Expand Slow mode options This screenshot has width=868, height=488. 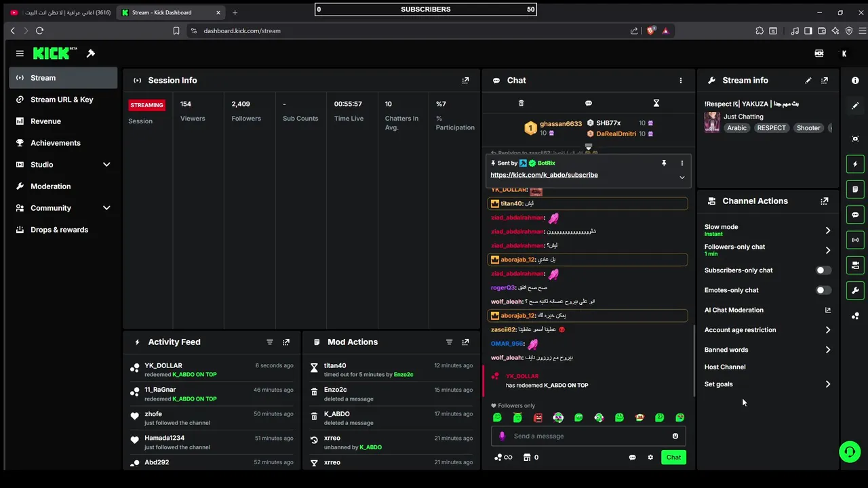(x=828, y=230)
